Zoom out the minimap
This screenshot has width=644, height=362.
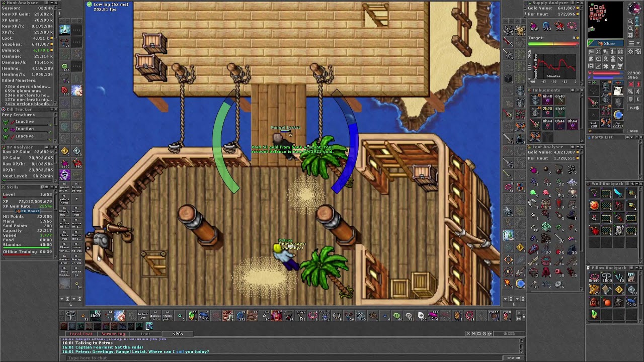click(630, 22)
